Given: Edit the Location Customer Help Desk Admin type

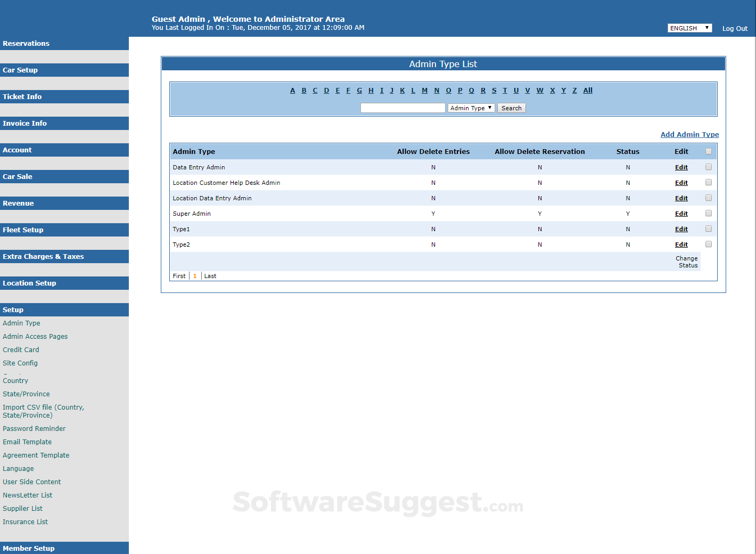Looking at the screenshot, I should click(681, 182).
